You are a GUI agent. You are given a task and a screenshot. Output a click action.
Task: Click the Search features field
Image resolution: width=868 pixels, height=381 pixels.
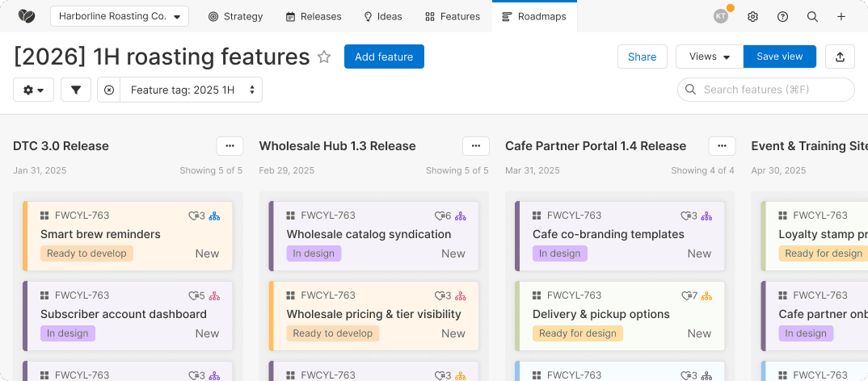tap(768, 90)
